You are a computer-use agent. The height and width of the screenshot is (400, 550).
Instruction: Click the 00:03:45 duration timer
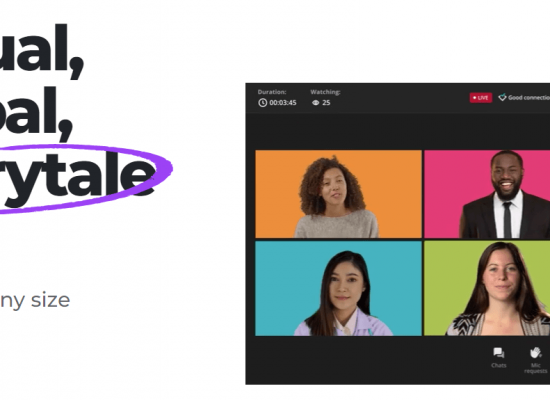[283, 103]
